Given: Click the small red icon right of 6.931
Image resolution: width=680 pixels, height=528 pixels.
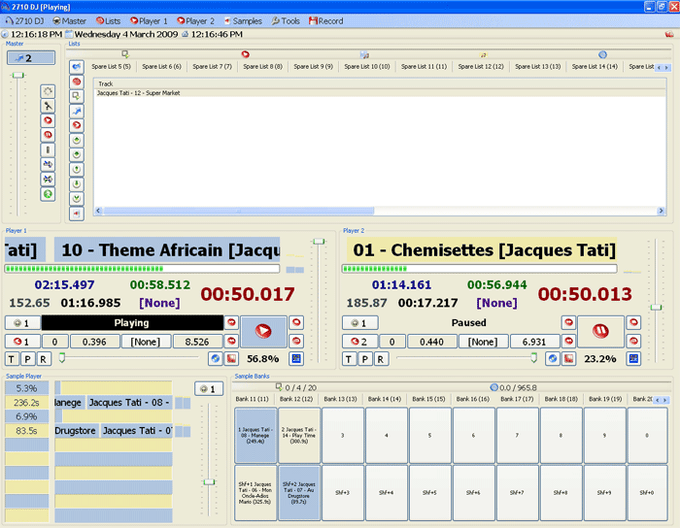Looking at the screenshot, I should click(x=569, y=341).
